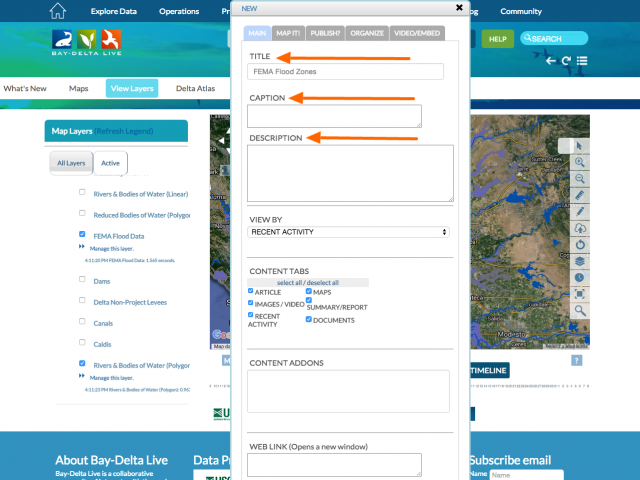Click the green plant logo icon

pos(87,40)
